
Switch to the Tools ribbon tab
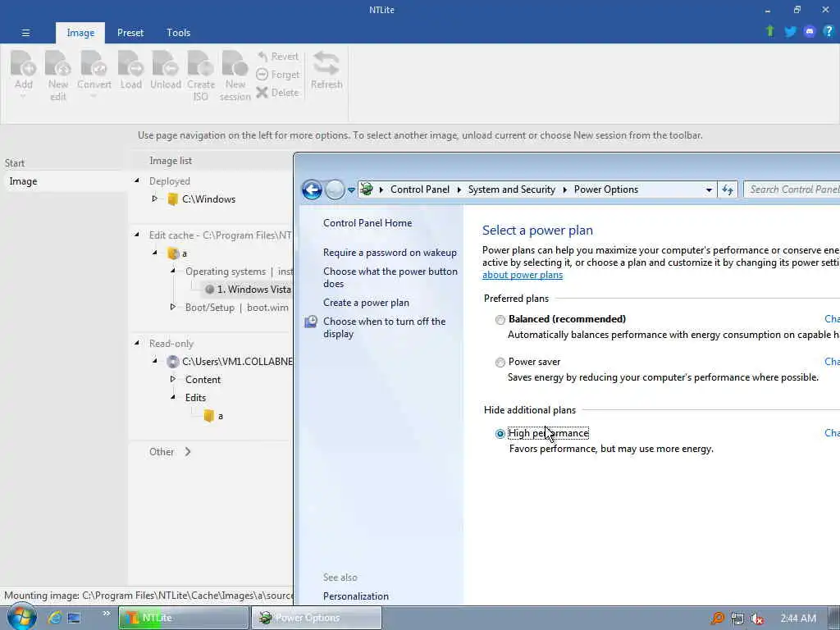[178, 33]
